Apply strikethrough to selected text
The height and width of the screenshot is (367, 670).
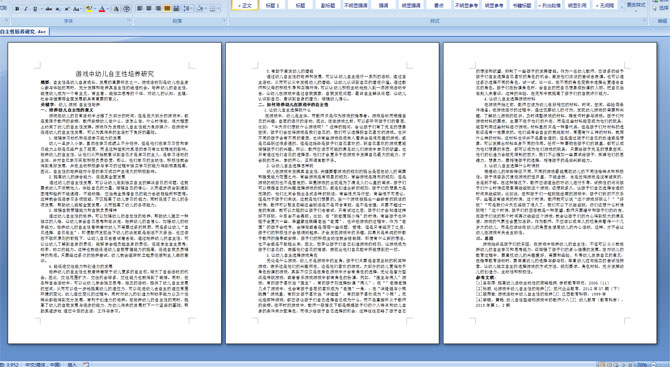49,9
